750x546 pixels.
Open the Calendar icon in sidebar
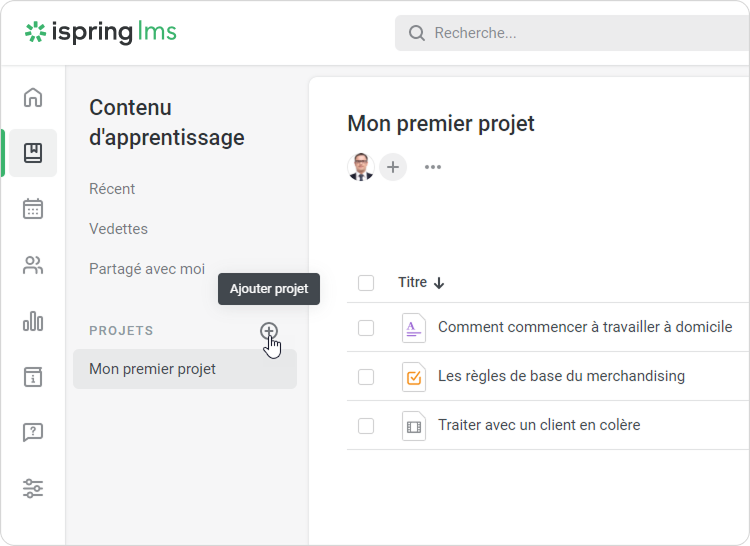pyautogui.click(x=33, y=209)
